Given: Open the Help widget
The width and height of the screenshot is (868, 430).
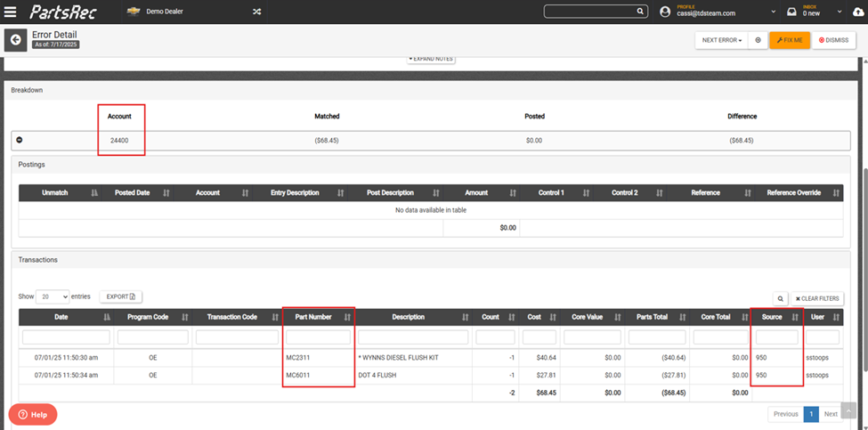Looking at the screenshot, I should (x=33, y=415).
